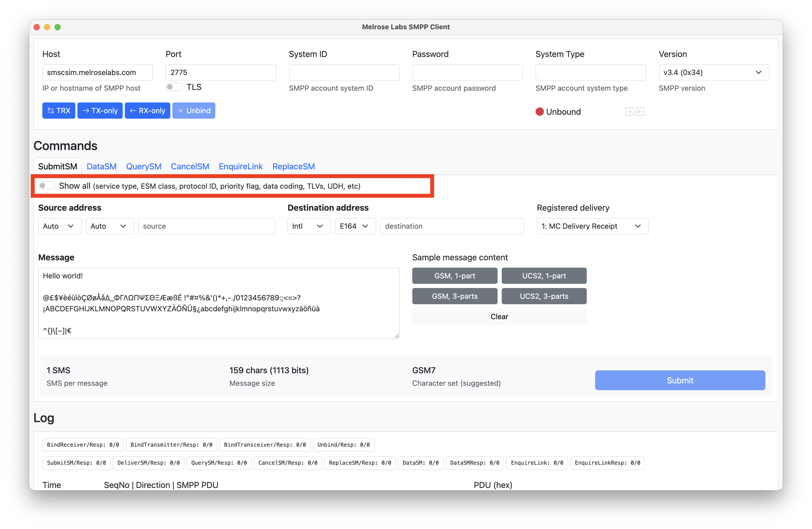The height and width of the screenshot is (529, 812).
Task: Click the source address text field
Action: point(206,226)
